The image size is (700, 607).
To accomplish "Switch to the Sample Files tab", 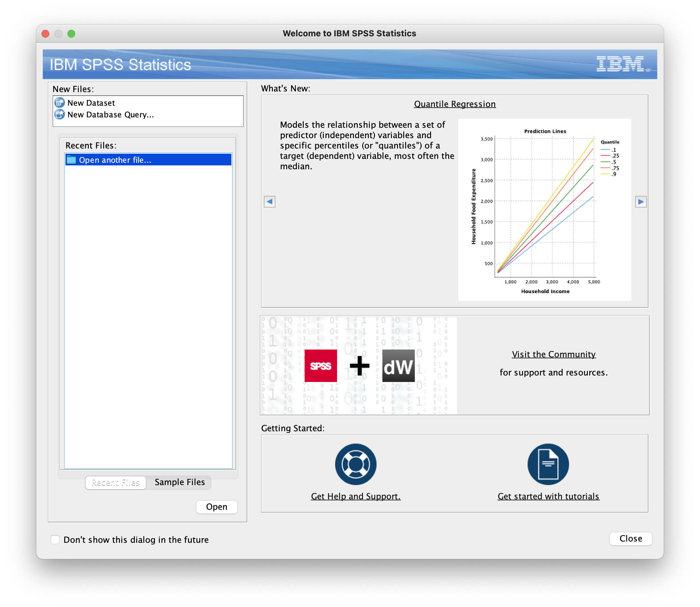I will tap(180, 482).
